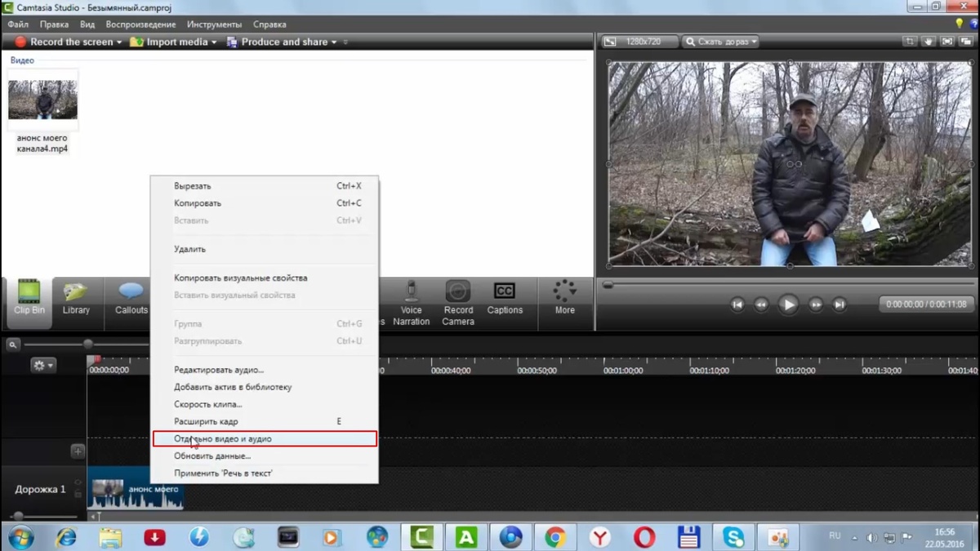Open the Инструменты menu
The image size is (980, 551).
[214, 24]
